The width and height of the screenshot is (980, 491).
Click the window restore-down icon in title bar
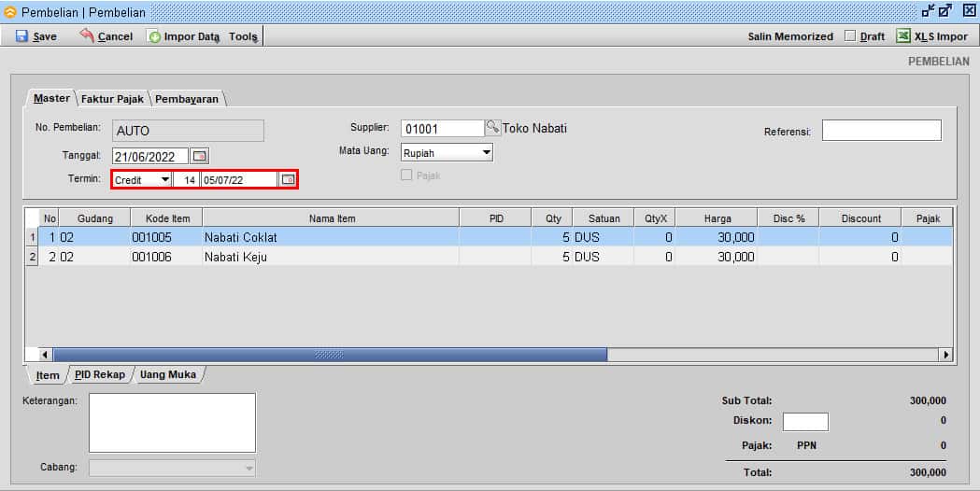click(928, 10)
